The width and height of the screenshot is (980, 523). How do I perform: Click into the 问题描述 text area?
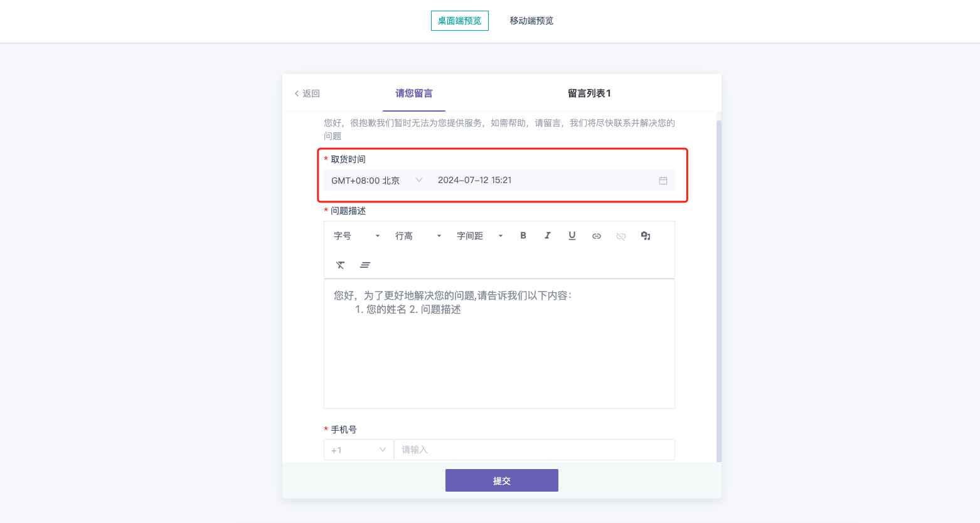[499, 344]
